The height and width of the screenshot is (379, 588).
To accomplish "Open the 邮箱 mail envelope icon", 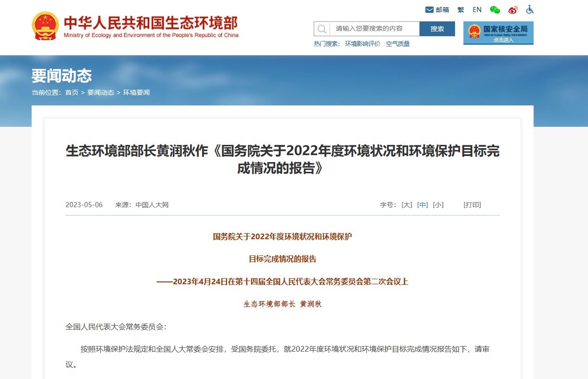I will point(429,10).
